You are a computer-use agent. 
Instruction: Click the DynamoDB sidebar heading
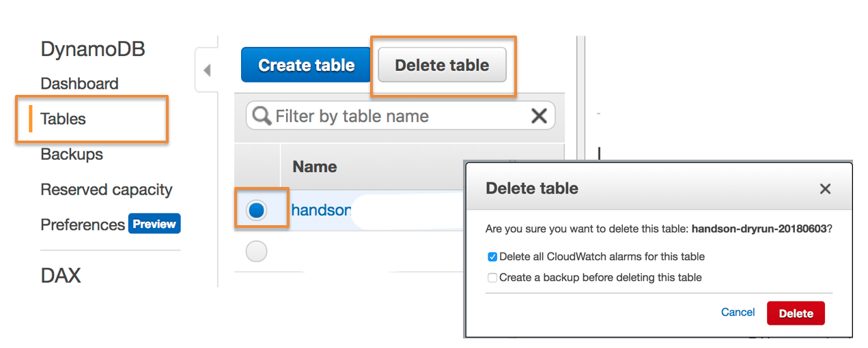[93, 49]
